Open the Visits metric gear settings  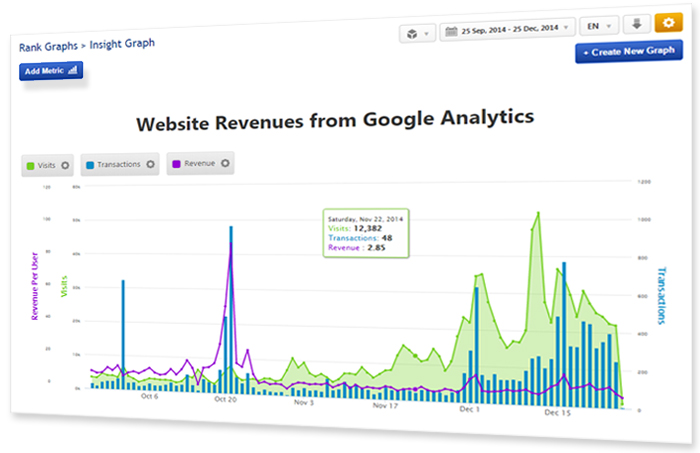[65, 166]
